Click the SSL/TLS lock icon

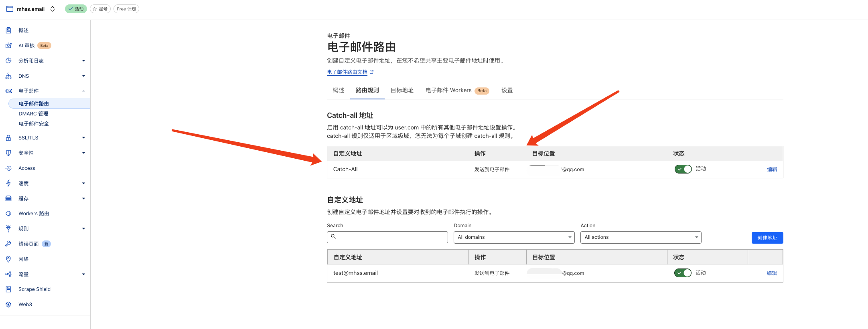8,138
